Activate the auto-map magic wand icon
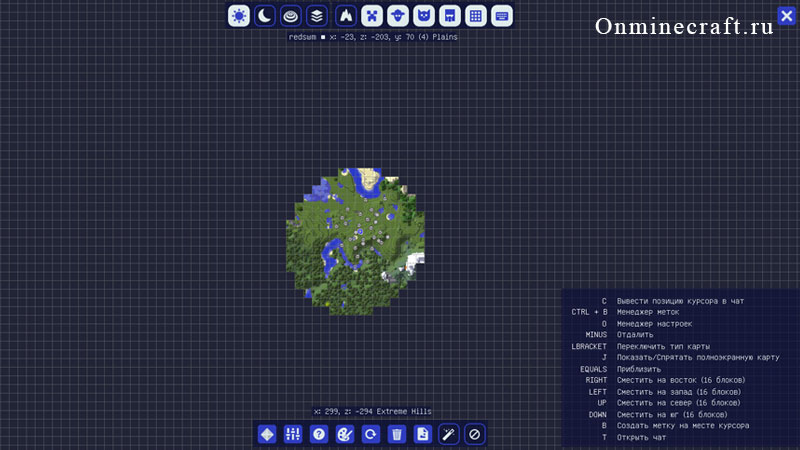 [449, 434]
